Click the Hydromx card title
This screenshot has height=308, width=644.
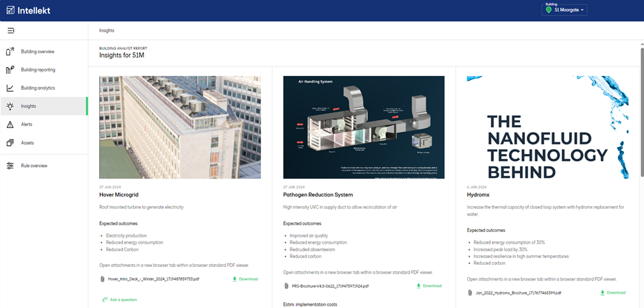click(x=478, y=195)
